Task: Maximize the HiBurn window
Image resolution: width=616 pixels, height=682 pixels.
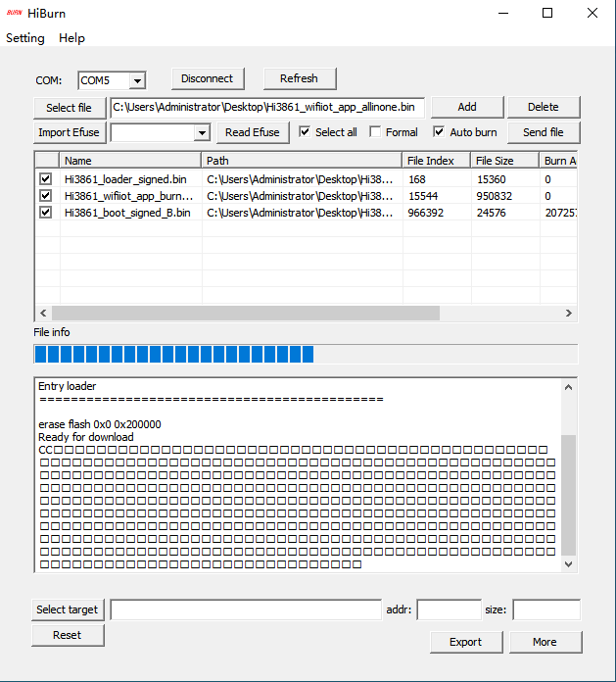Action: point(547,13)
